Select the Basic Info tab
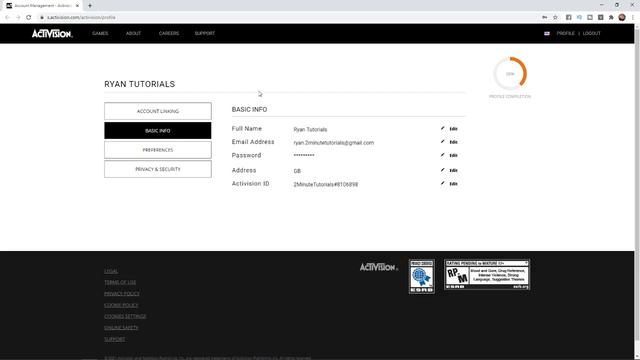 (158, 131)
